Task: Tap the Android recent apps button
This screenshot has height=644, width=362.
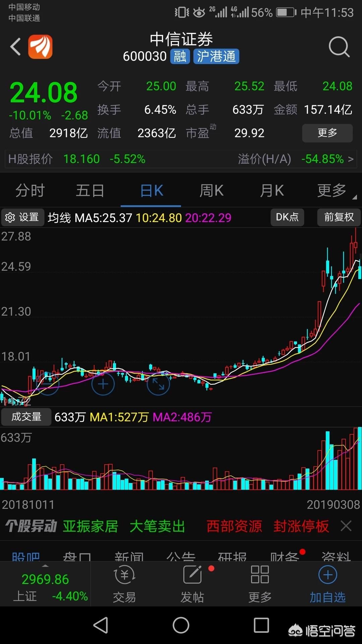Action: pos(261,625)
